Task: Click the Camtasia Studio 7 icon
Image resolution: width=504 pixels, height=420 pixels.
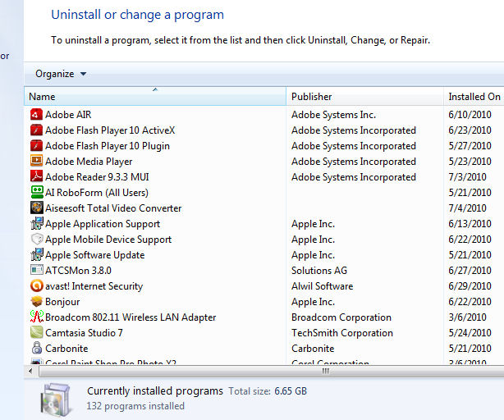Action: (37, 332)
